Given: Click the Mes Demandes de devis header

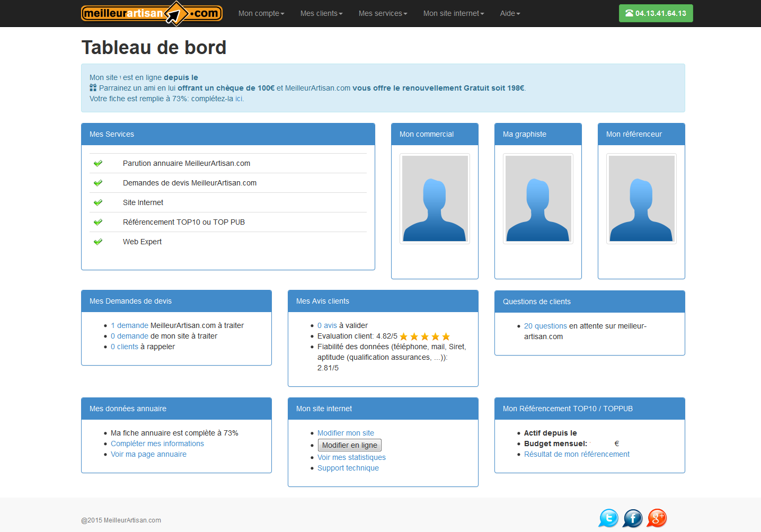Looking at the screenshot, I should [176, 301].
